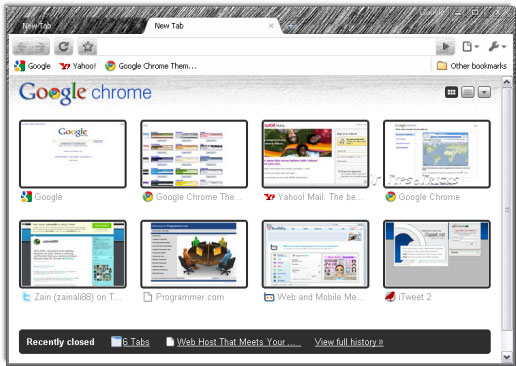516x366 pixels.
Task: Click the favicon beside Web and Mobile Me
Action: pos(269,297)
